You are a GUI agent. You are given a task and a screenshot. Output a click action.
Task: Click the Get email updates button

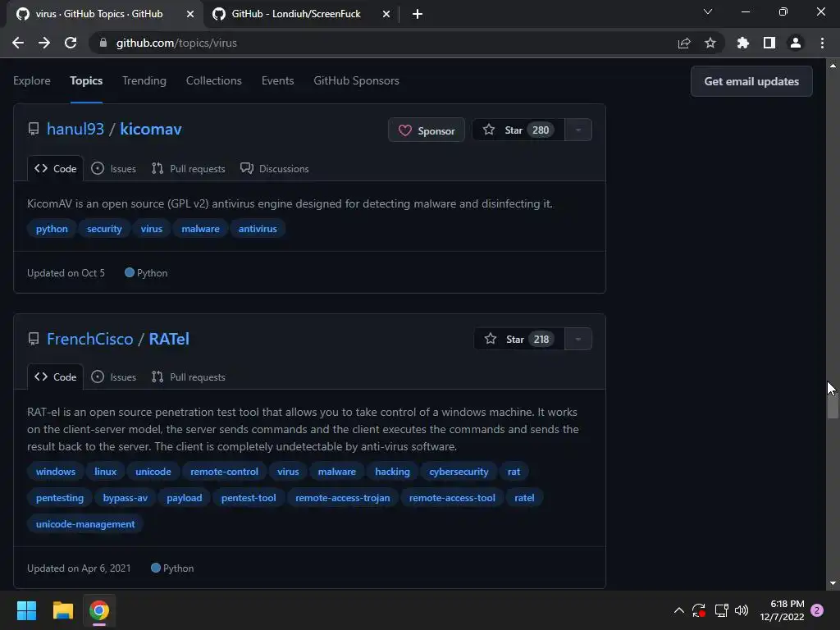click(751, 81)
